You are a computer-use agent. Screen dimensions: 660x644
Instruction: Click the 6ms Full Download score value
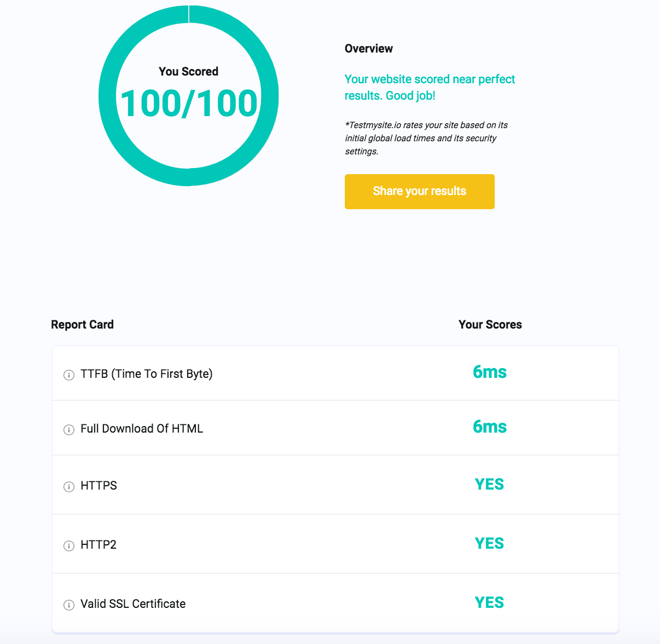pyautogui.click(x=490, y=427)
